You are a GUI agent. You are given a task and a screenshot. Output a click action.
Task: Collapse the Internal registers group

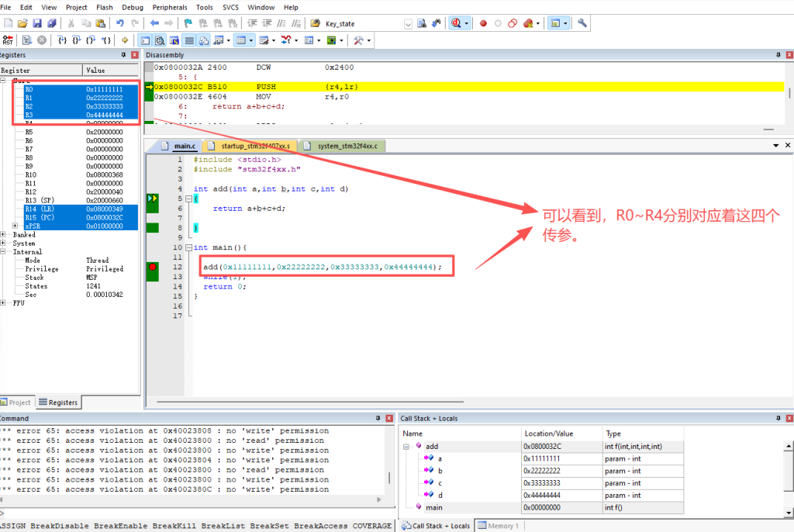tap(5, 251)
